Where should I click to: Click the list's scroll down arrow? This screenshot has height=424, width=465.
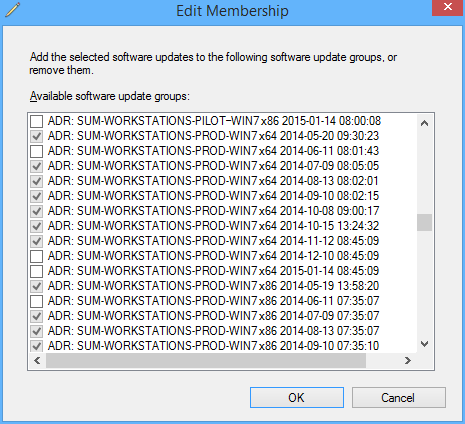pos(424,344)
